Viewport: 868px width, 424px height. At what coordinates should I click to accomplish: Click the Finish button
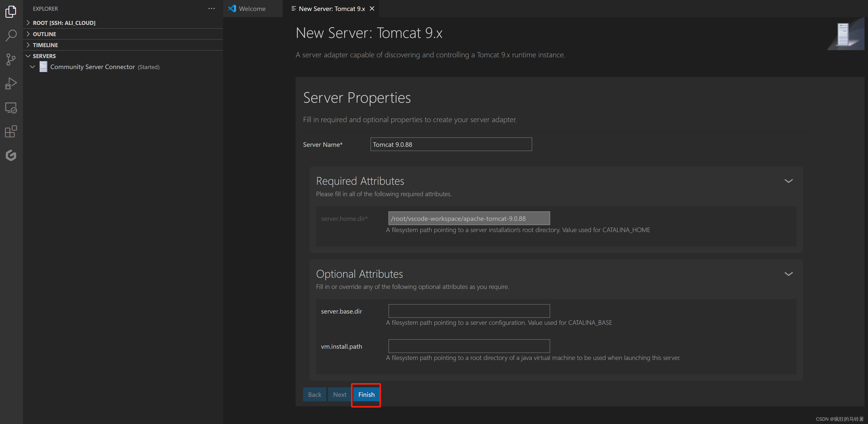(x=366, y=394)
